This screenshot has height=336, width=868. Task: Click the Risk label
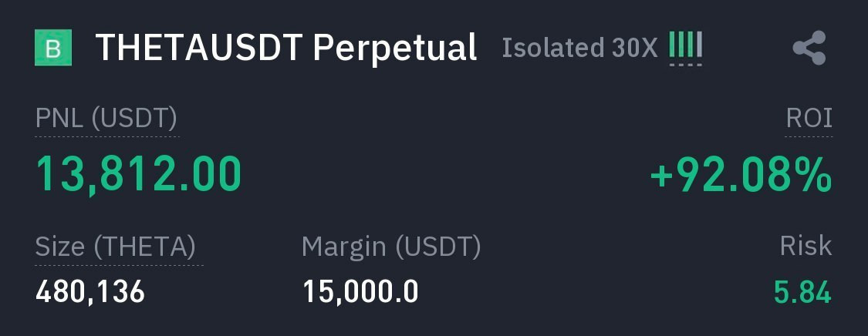[806, 247]
